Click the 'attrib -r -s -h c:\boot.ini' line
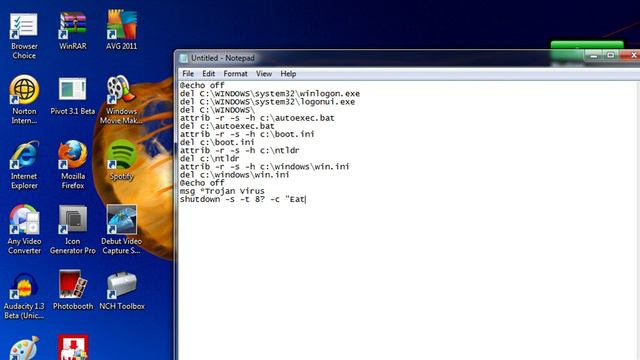The height and width of the screenshot is (360, 640). coord(247,135)
